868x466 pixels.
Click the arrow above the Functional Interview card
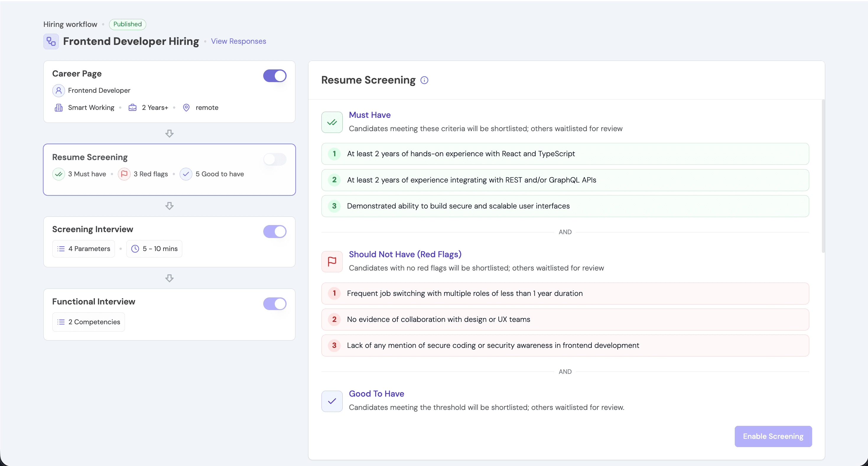point(170,278)
